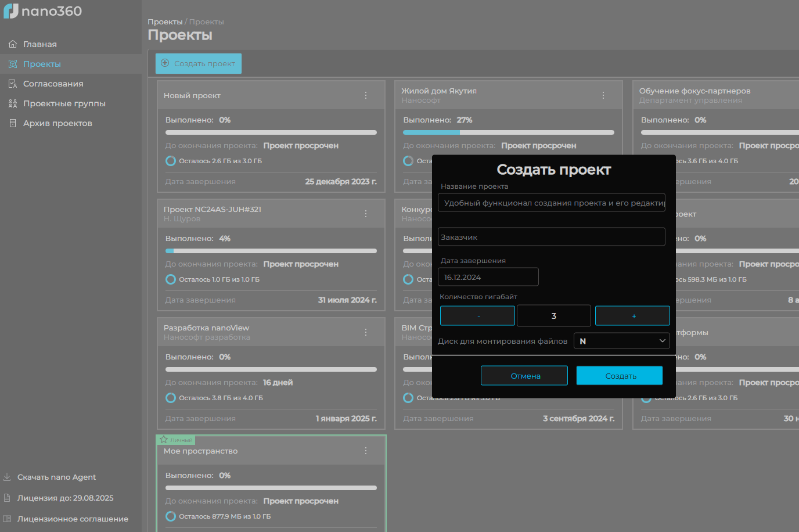Click the nano360 logo icon
The width and height of the screenshot is (799, 532).
pyautogui.click(x=11, y=11)
